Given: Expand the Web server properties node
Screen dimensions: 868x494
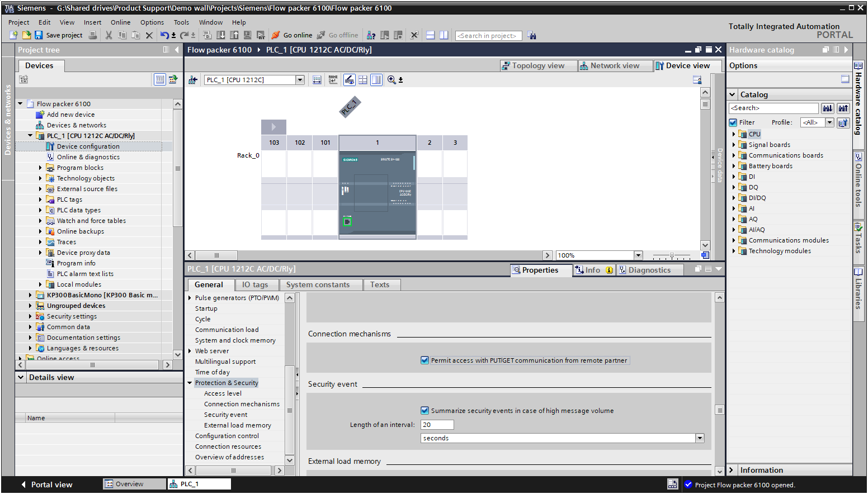Looking at the screenshot, I should (x=190, y=351).
